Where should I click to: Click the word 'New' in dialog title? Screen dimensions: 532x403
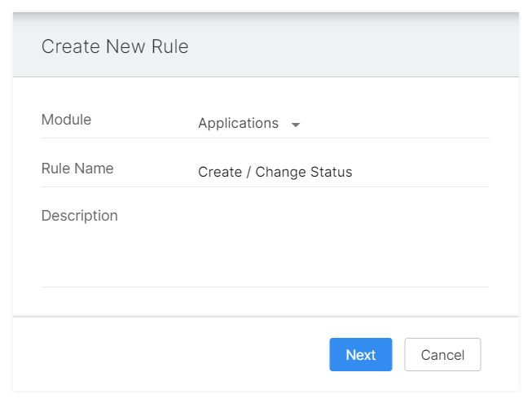tap(125, 46)
